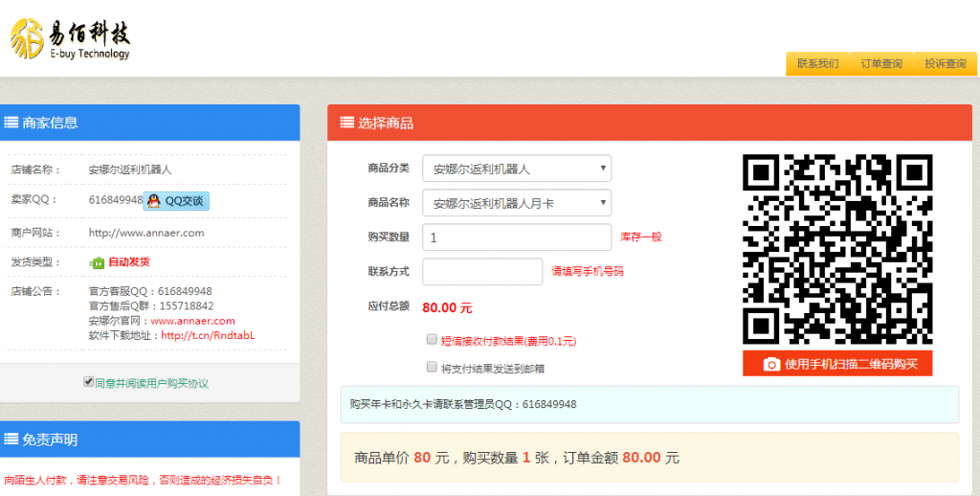Click the list icon beside 选择商品
The height and width of the screenshot is (496, 980).
coord(346,123)
